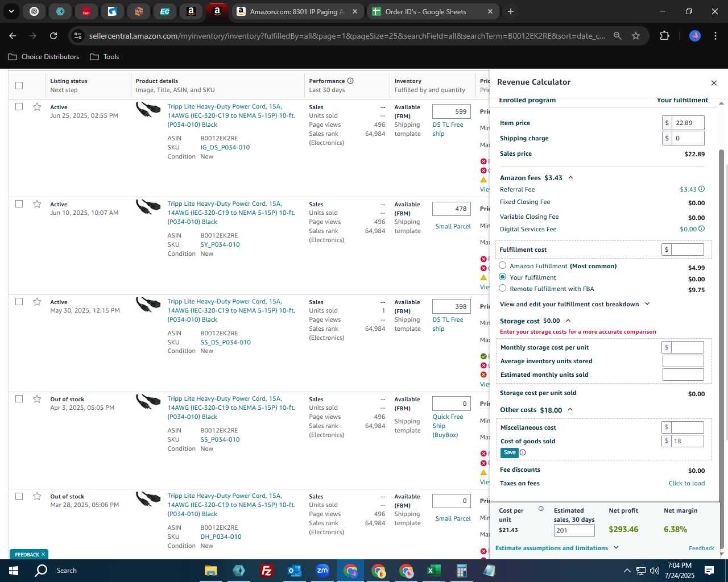Expand Estimate assumptions and limitations

point(616,548)
